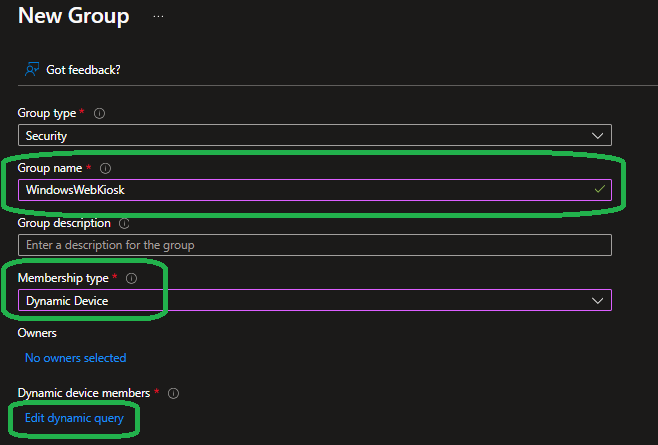Click the Membership type chevron arrow
Image resolution: width=658 pixels, height=445 pixels.
point(598,300)
